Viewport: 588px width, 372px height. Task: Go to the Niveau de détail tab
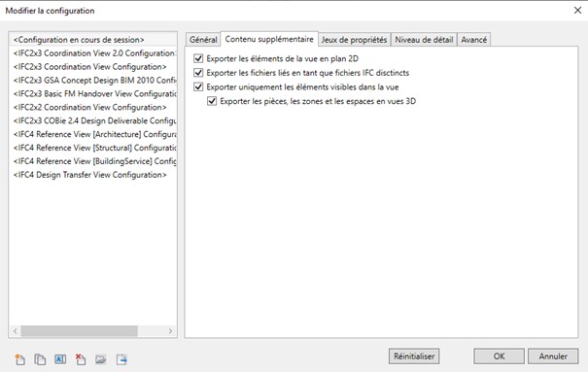[424, 40]
